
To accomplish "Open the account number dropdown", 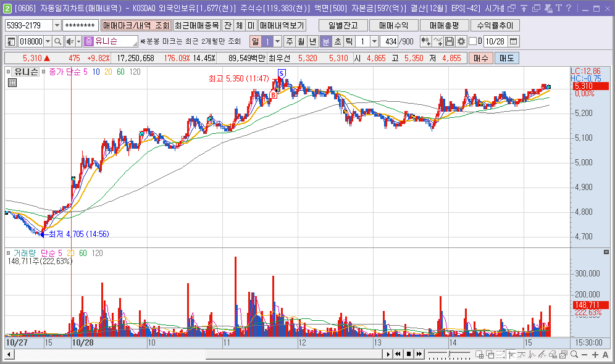I will [x=57, y=25].
